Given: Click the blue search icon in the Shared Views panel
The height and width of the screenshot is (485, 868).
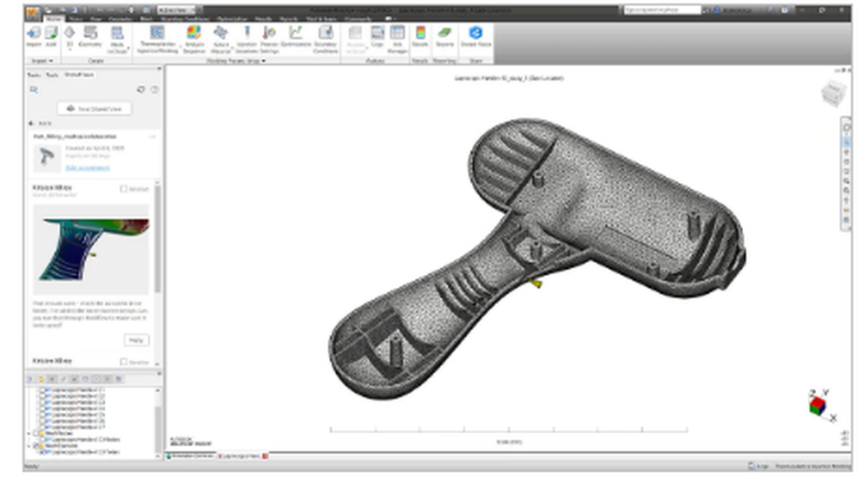Looking at the screenshot, I should [x=34, y=89].
